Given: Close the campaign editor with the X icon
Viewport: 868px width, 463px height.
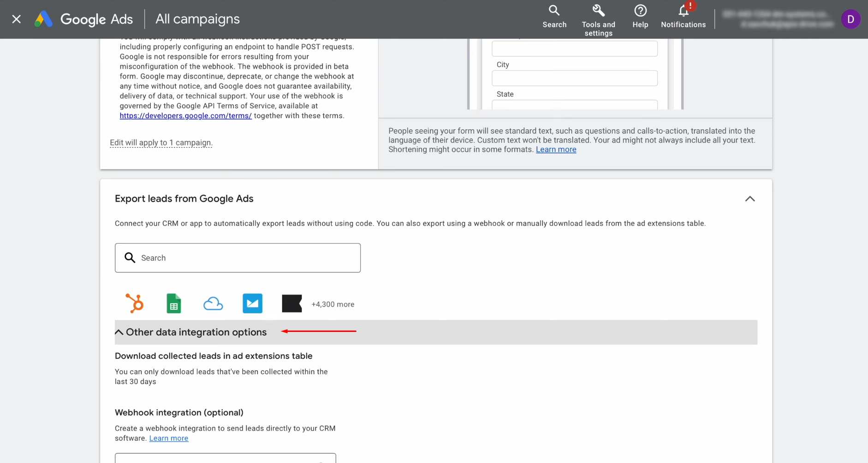Looking at the screenshot, I should click(x=17, y=19).
